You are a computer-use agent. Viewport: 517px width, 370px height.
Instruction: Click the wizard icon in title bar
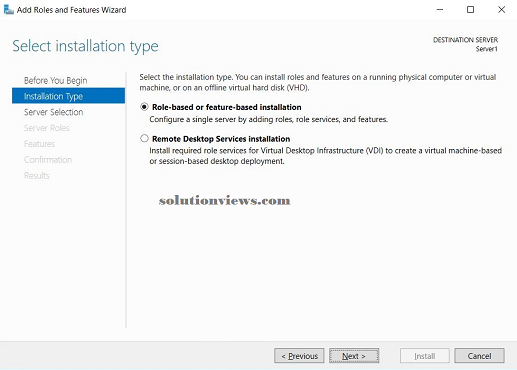pos(9,10)
